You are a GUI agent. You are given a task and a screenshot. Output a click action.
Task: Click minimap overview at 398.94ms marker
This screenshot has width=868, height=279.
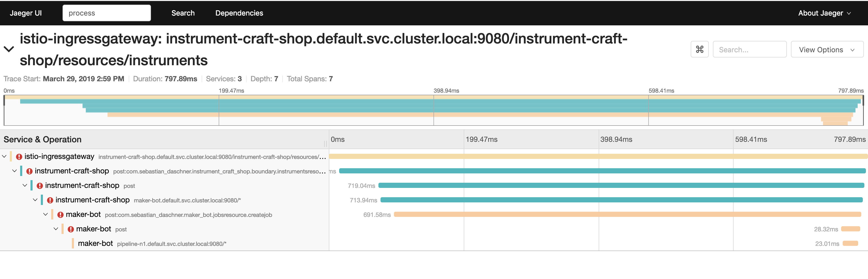point(434,110)
